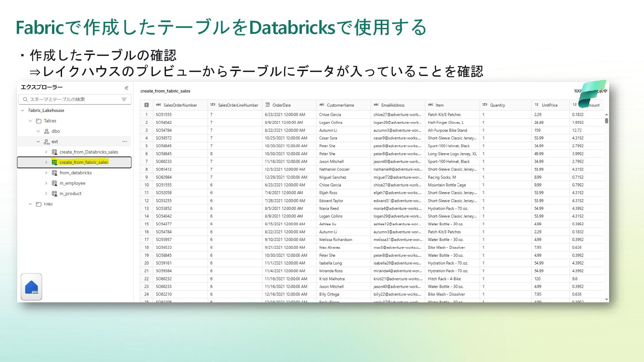
Task: Click the Files folder icon
Action: click(39, 204)
